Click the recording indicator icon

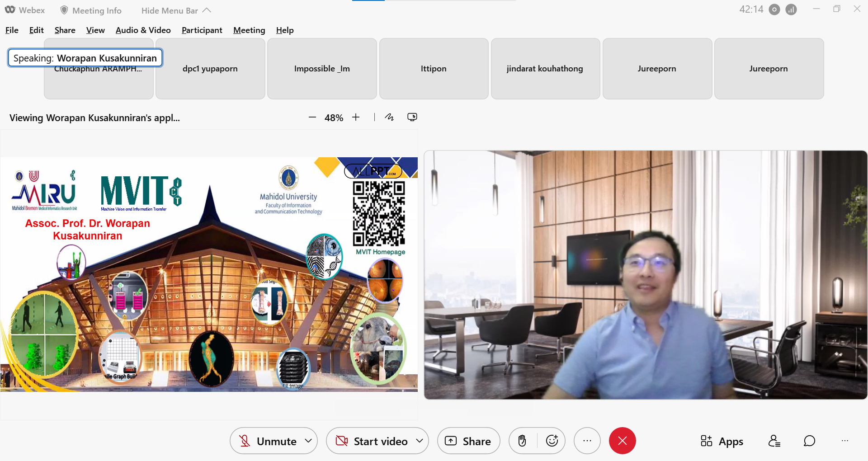pyautogui.click(x=774, y=9)
